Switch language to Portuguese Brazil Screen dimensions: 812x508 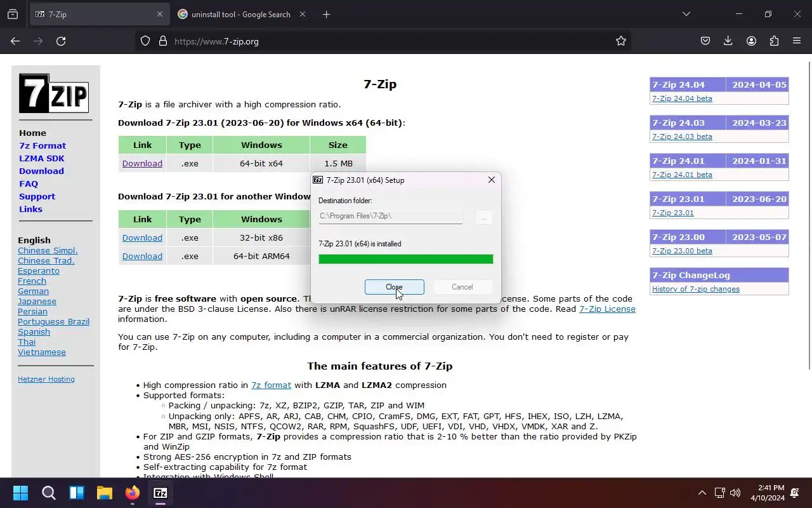53,321
